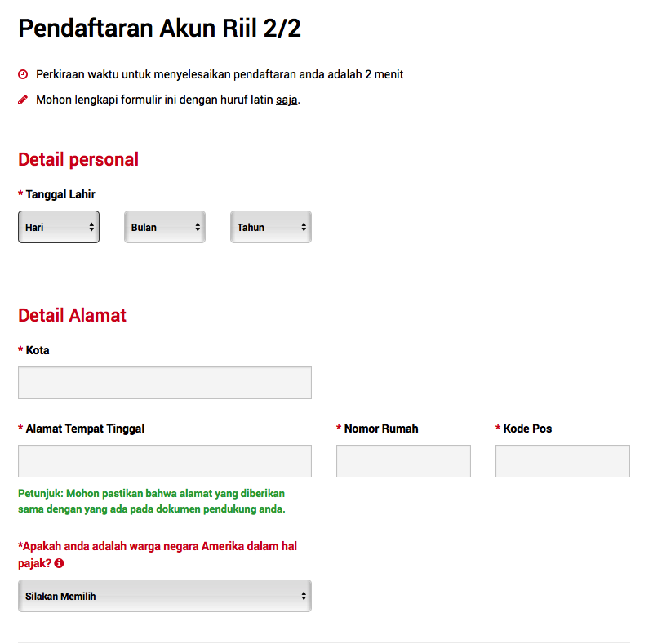Click the "Detail Alamat" section heading
The width and height of the screenshot is (653, 644).
tap(72, 315)
